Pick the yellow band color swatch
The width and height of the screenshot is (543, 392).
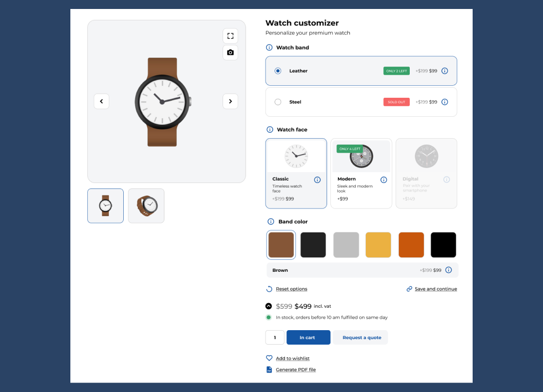(x=378, y=245)
